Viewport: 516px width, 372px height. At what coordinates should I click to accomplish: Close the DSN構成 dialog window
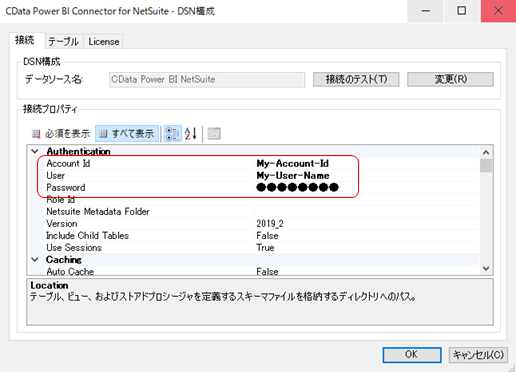[x=498, y=11]
